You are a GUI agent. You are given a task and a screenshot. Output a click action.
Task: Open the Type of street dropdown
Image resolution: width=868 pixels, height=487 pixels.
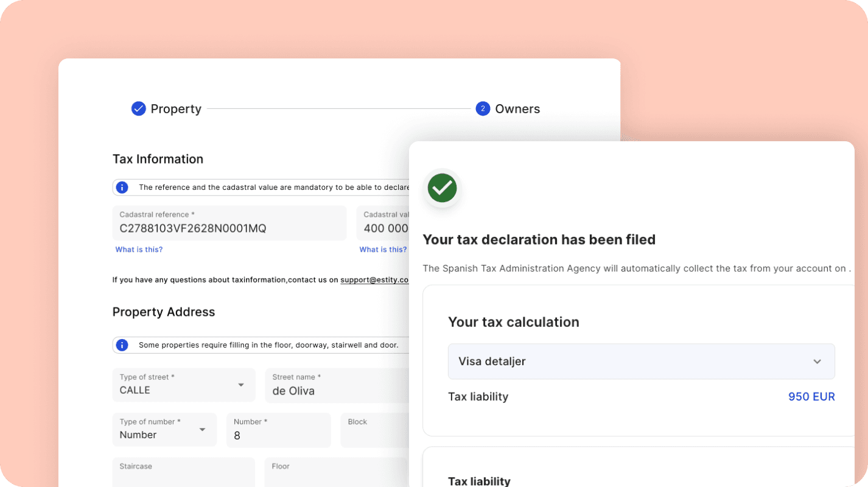click(240, 385)
